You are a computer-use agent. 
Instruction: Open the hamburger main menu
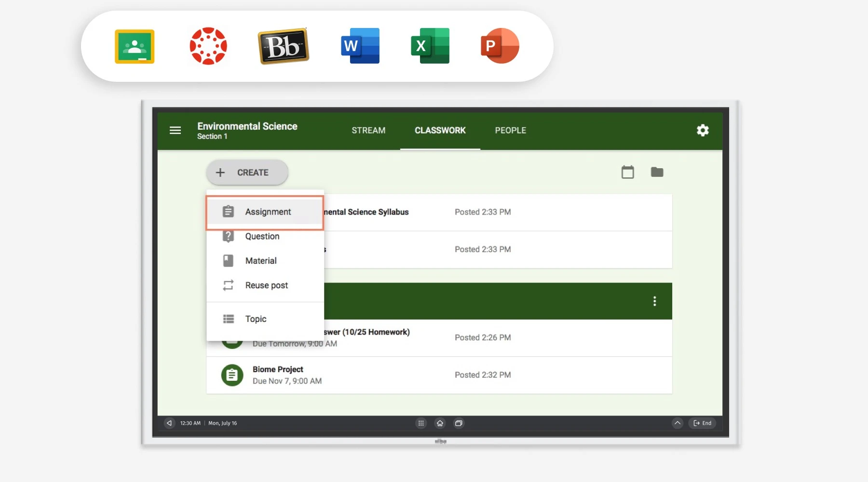tap(175, 130)
